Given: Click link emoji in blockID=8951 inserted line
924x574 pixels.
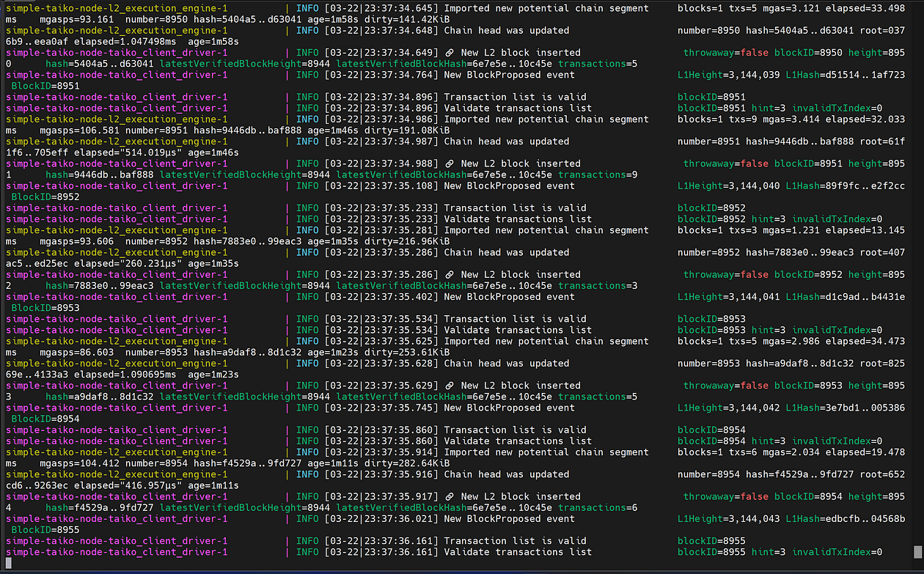Looking at the screenshot, I should [x=449, y=163].
